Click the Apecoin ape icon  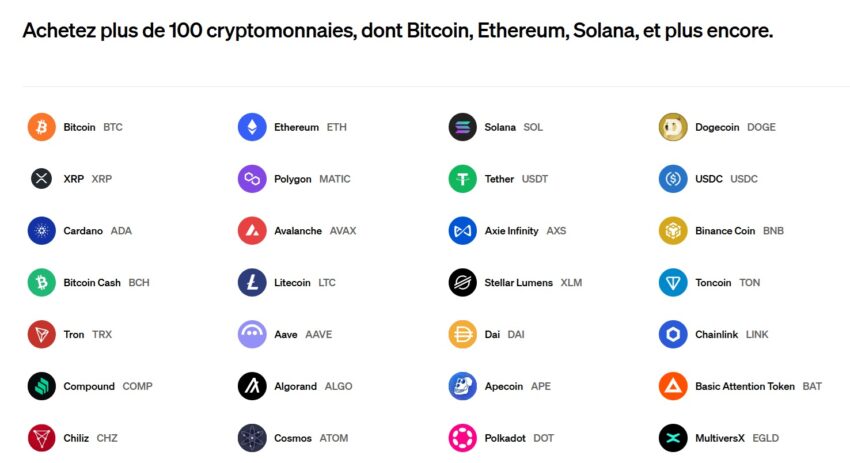(x=463, y=386)
